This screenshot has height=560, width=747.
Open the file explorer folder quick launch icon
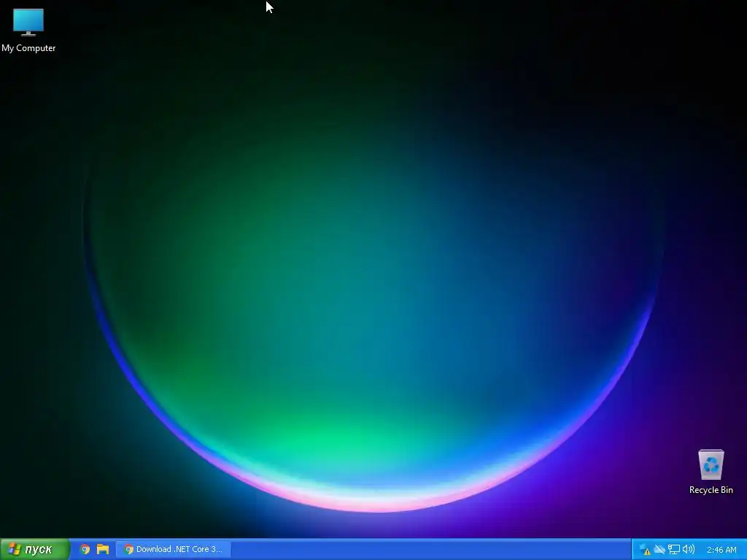coord(102,549)
